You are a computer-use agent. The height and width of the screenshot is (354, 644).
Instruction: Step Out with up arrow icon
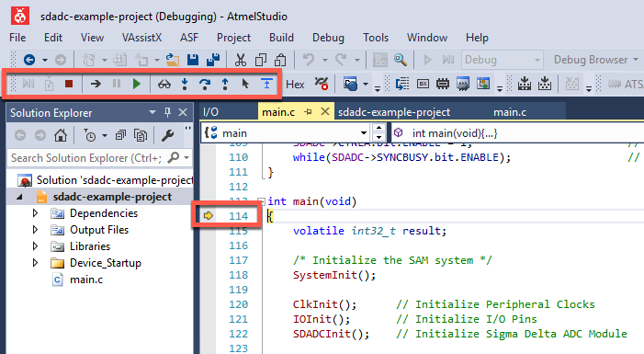pyautogui.click(x=225, y=84)
